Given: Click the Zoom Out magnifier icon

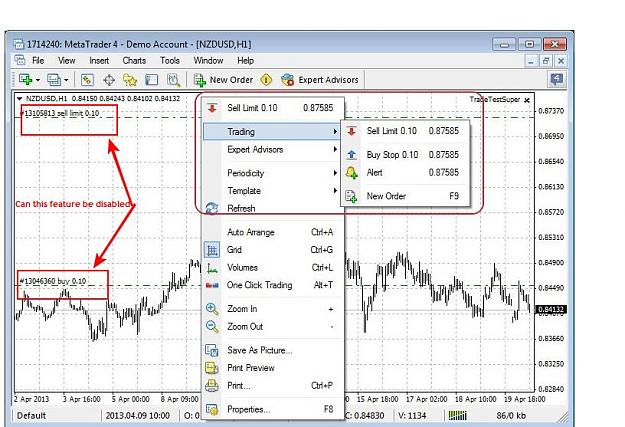Looking at the screenshot, I should point(212,327).
